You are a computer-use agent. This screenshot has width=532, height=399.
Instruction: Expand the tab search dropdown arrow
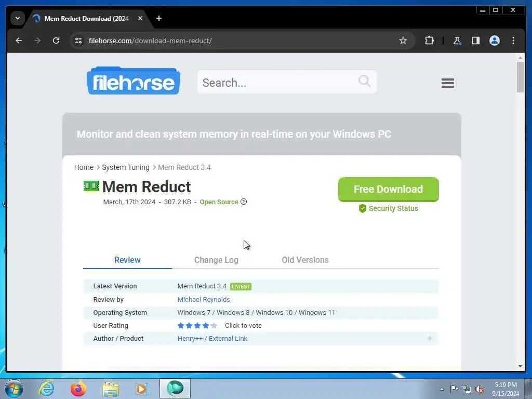pos(17,18)
